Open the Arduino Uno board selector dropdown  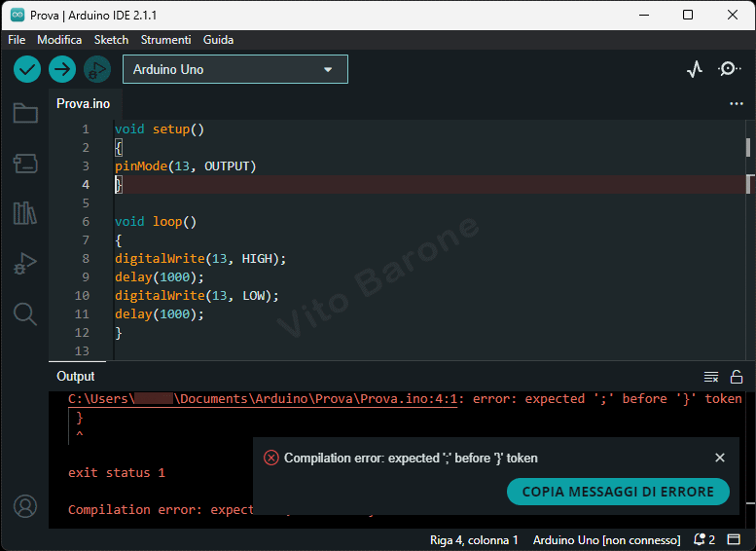(235, 69)
